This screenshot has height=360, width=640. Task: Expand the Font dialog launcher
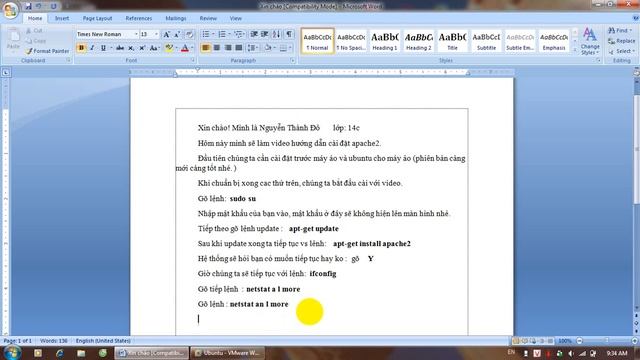tap(193, 60)
